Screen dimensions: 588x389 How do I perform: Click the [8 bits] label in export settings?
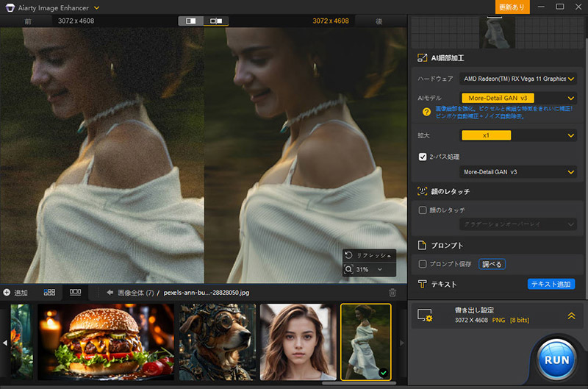point(520,320)
